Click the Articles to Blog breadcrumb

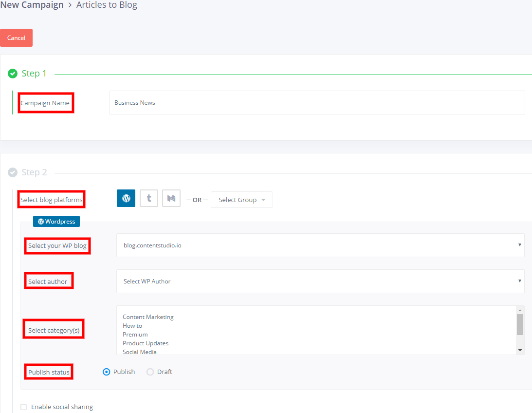(107, 5)
